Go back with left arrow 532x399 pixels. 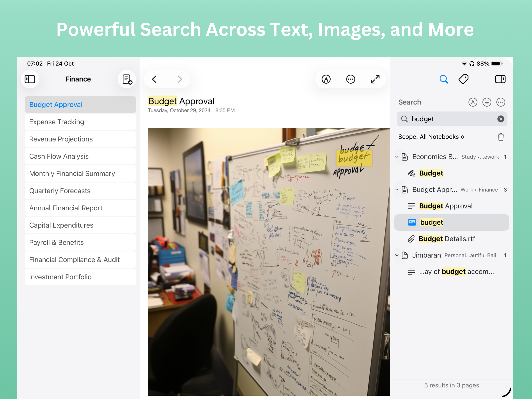click(x=155, y=79)
